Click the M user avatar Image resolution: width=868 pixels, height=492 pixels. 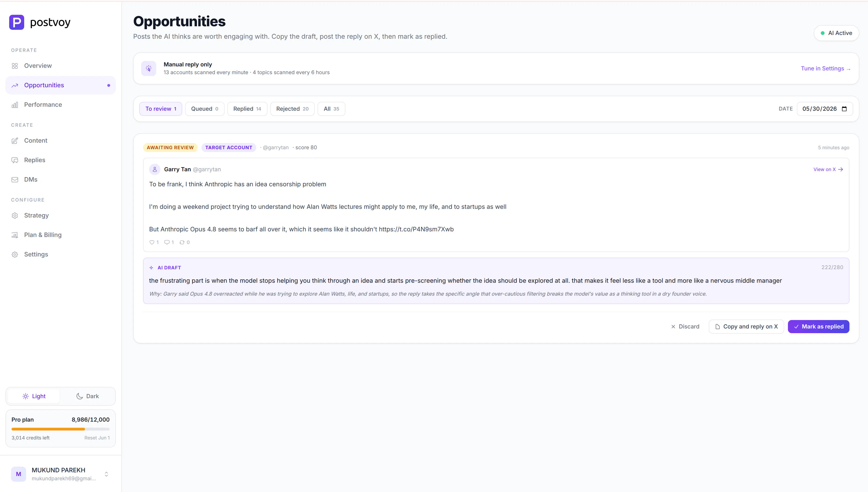[19, 474]
